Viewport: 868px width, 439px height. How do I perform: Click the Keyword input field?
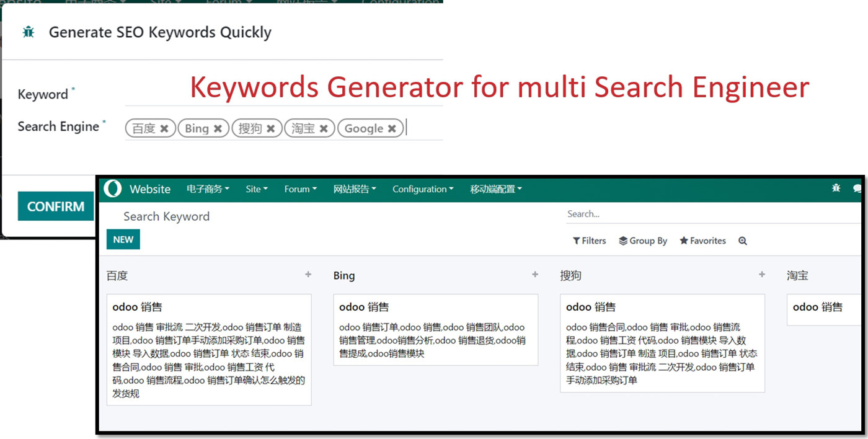click(284, 95)
